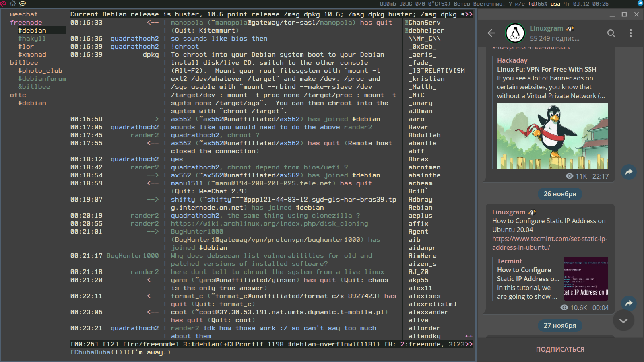Go back using the Telegram arrow
The height and width of the screenshot is (362, 644).
491,33
